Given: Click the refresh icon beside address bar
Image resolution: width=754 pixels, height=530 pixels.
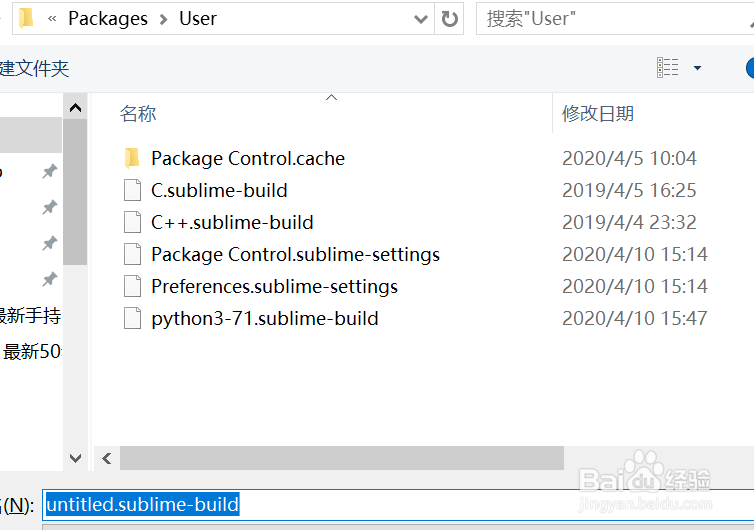Looking at the screenshot, I should [x=450, y=18].
